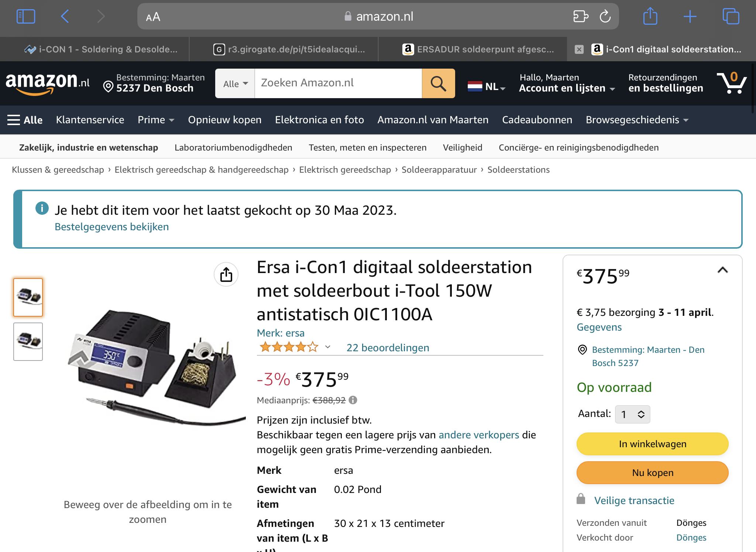This screenshot has width=756, height=552.
Task: Open a new tab with the plus icon
Action: [x=690, y=17]
